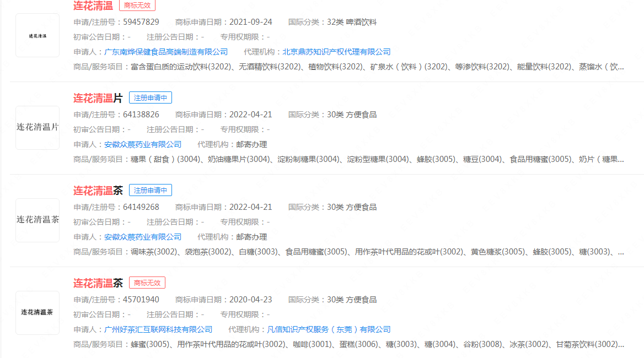This screenshot has height=358, width=644.
Task: Open thumbnail of trademark 59457829
Action: click(x=37, y=35)
